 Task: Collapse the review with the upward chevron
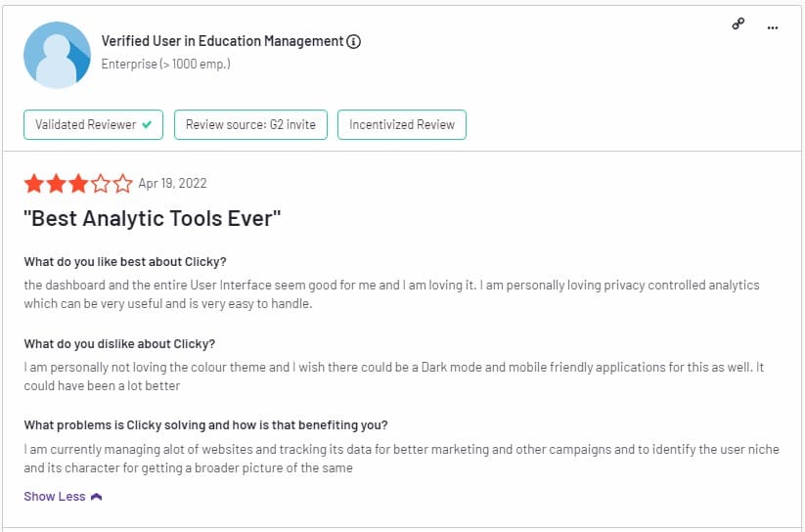tap(96, 497)
